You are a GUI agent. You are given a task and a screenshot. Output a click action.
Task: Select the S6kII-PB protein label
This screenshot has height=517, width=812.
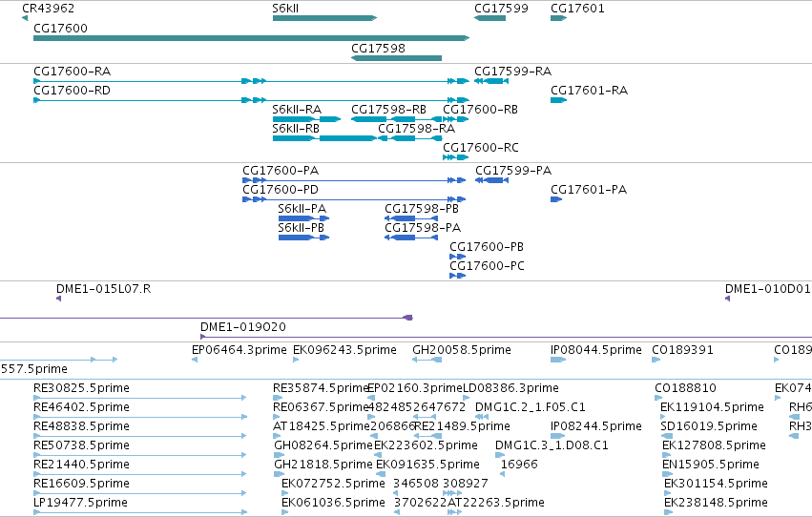click(x=302, y=228)
